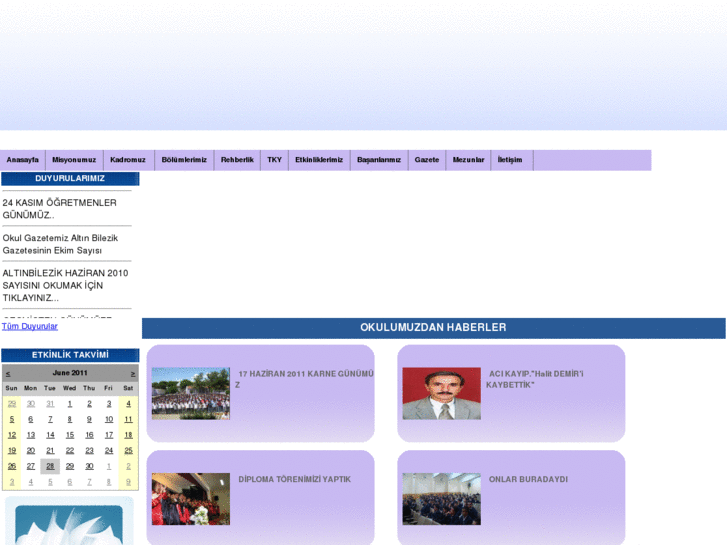Open the Etkinliklerimiz menu item
Image resolution: width=727 pixels, height=545 pixels.
(319, 160)
